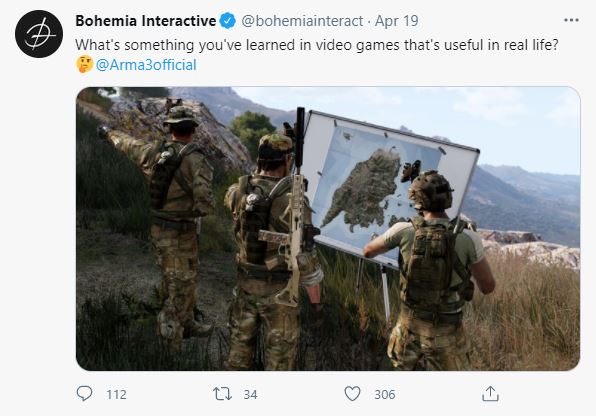This screenshot has width=596, height=416.
Task: Visit the @bohemiainteract handle
Action: point(302,21)
